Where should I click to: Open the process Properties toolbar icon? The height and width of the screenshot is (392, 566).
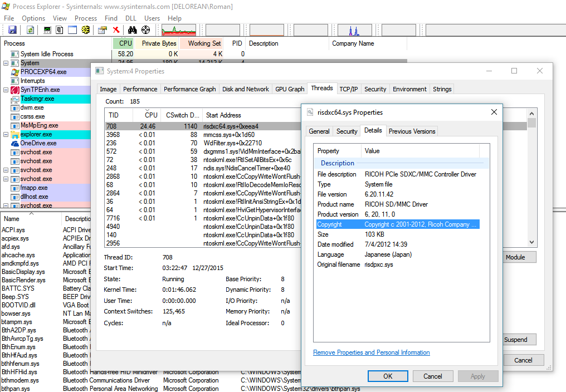[x=103, y=30]
